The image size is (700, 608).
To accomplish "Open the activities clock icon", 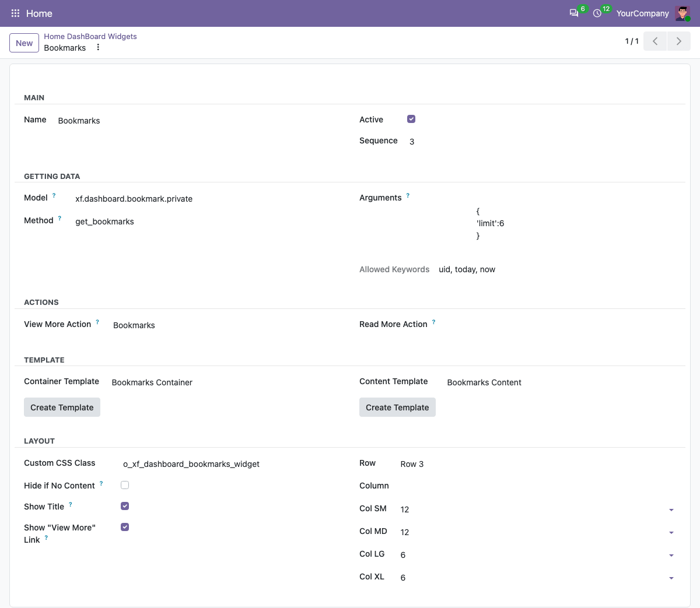I will pyautogui.click(x=597, y=13).
